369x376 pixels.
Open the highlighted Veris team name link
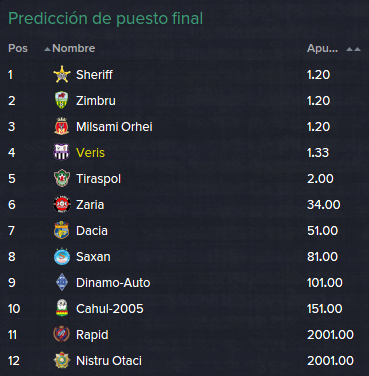click(90, 153)
